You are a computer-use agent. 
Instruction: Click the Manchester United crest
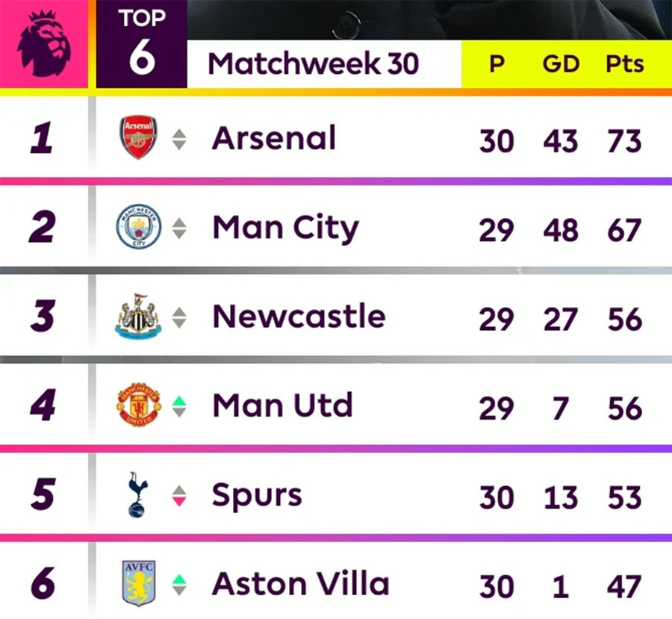point(139,406)
